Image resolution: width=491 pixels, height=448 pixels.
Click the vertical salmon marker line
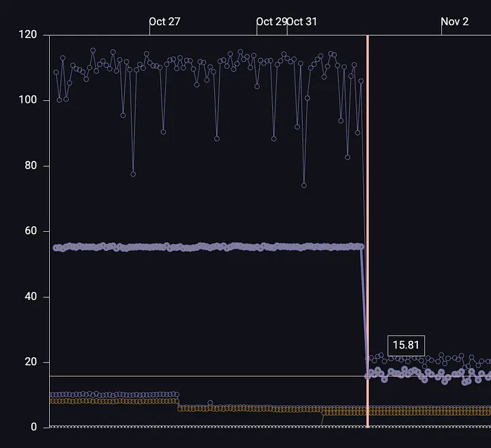(x=368, y=205)
